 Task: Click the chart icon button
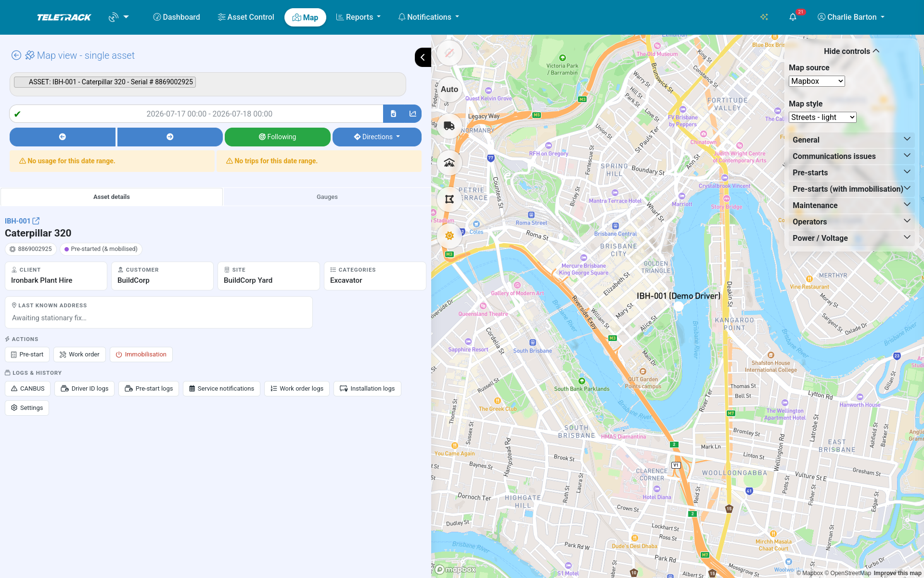point(412,114)
